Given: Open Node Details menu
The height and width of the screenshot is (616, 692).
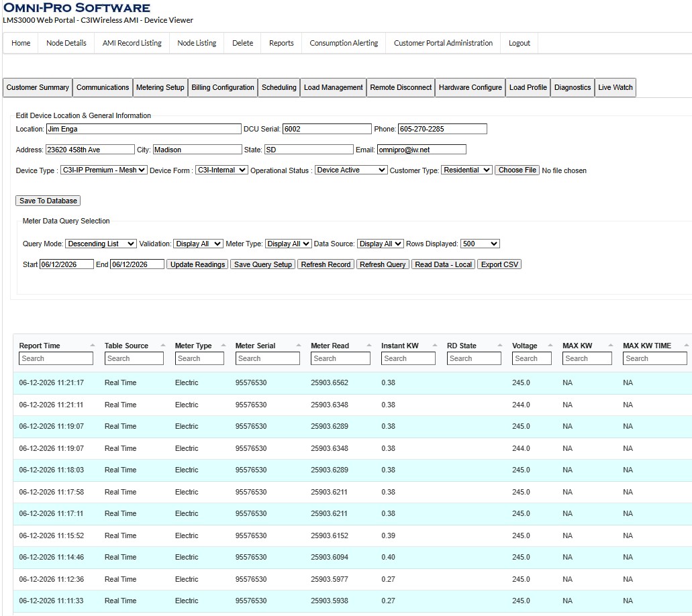Looking at the screenshot, I should tap(66, 43).
